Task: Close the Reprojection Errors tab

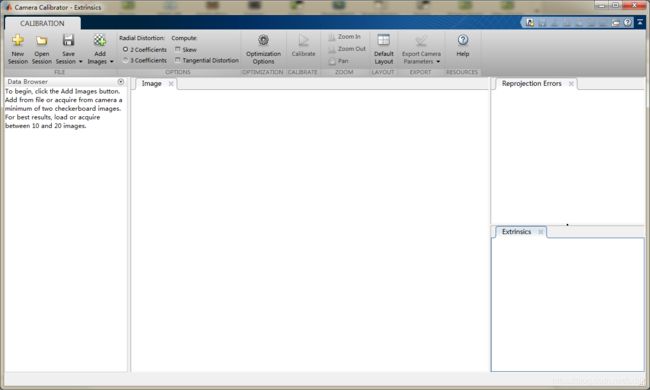Action: 571,84
